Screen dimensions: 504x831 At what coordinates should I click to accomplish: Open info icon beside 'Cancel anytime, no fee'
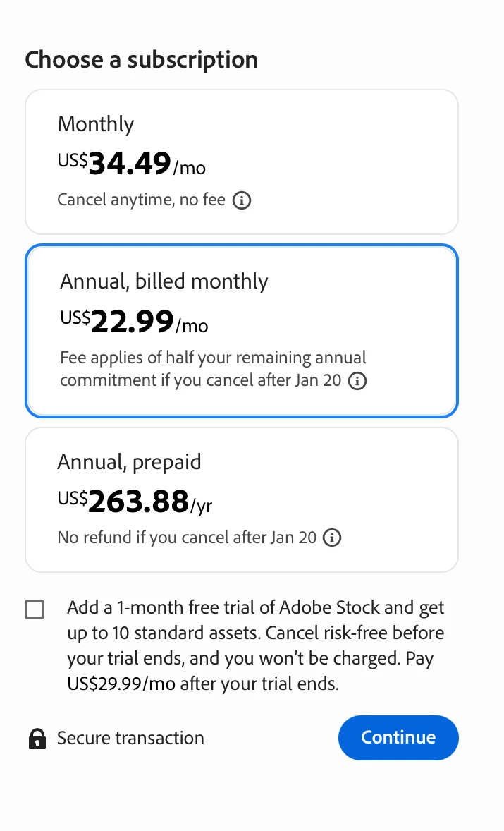(x=242, y=200)
